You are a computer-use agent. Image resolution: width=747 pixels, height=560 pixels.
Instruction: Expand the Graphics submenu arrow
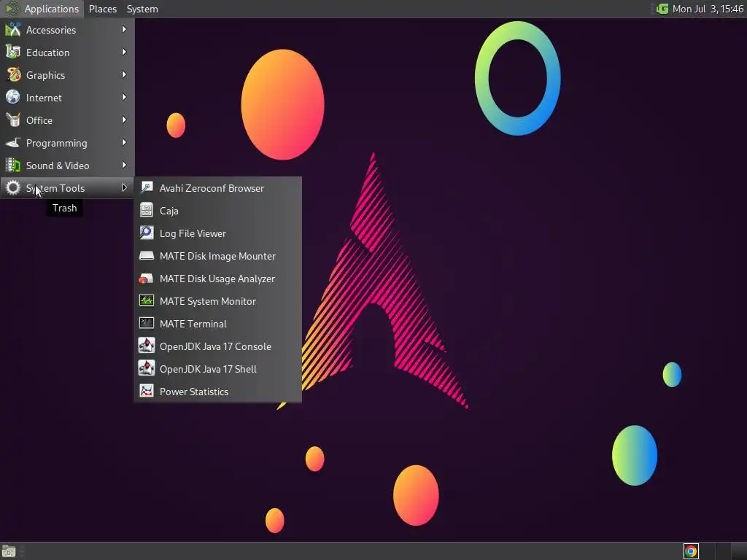tap(124, 75)
